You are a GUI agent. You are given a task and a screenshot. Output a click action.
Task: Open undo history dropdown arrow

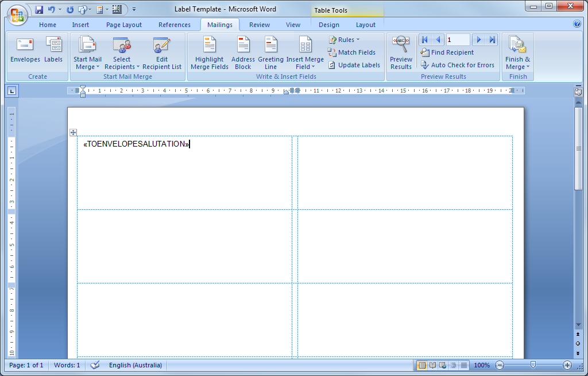(60, 10)
